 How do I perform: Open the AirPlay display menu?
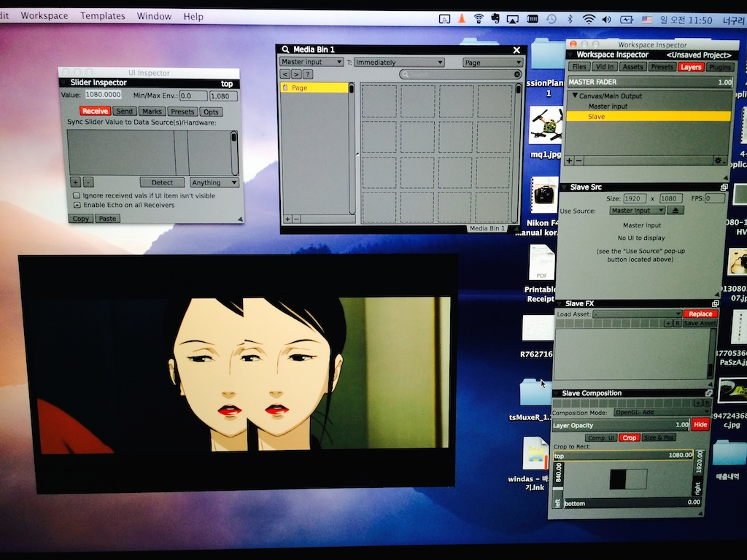coord(513,19)
